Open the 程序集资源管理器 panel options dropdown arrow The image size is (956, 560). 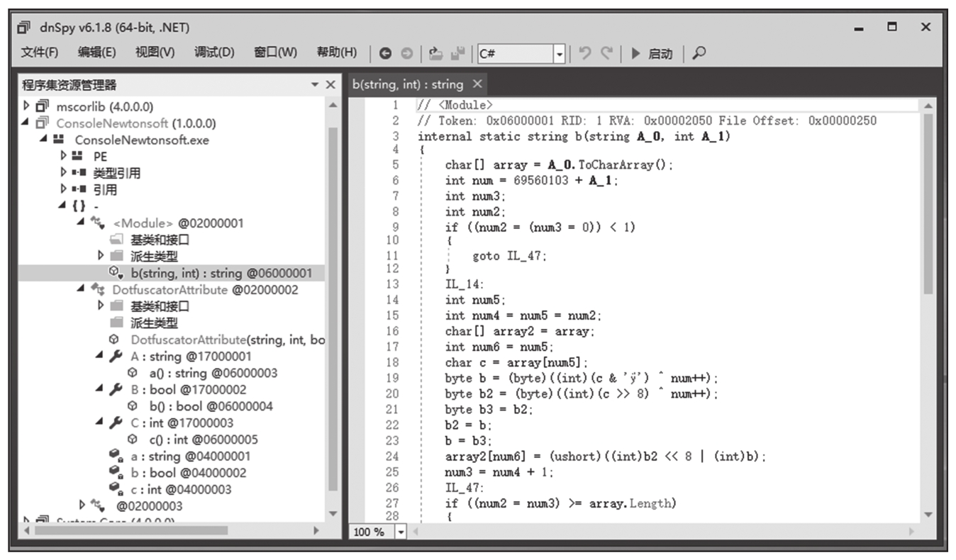tap(315, 85)
